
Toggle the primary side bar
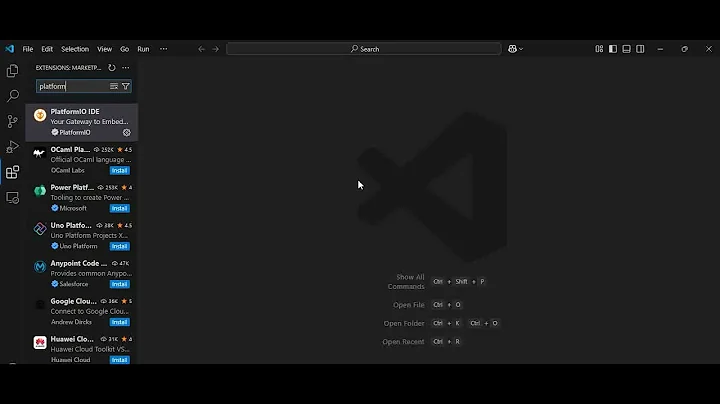pyautogui.click(x=613, y=49)
